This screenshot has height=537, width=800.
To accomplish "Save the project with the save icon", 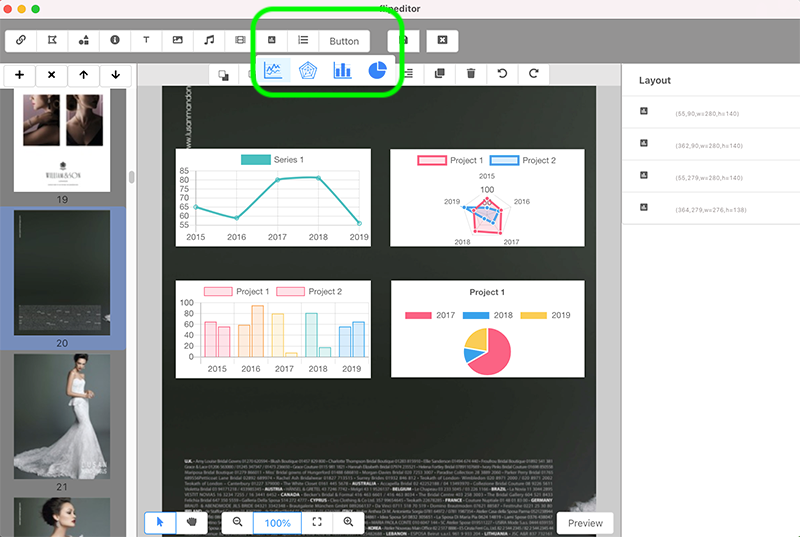I will tap(403, 40).
